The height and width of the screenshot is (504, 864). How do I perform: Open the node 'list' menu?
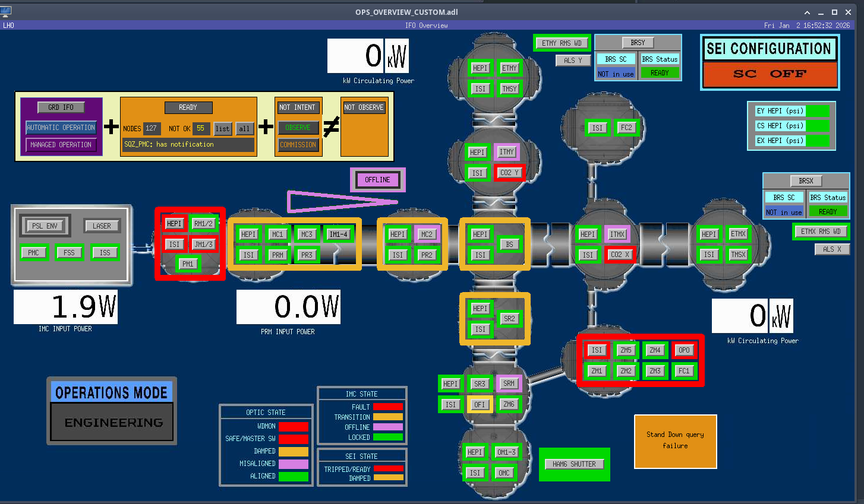coord(223,129)
